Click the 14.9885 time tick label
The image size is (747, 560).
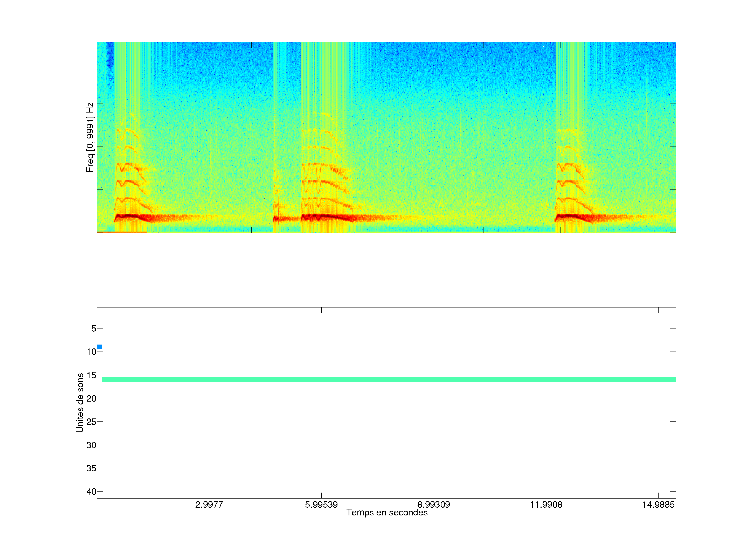coord(658,505)
